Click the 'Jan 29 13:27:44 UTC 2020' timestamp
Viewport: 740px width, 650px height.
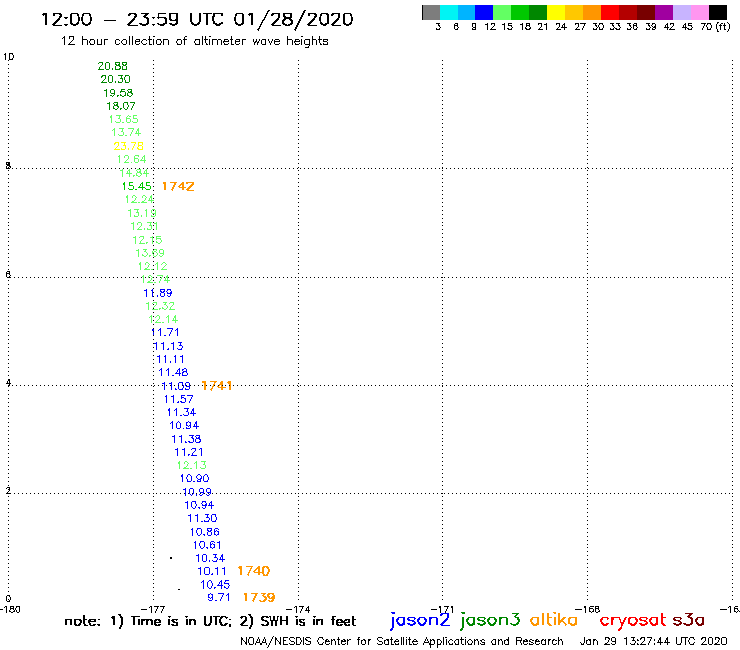coord(654,642)
